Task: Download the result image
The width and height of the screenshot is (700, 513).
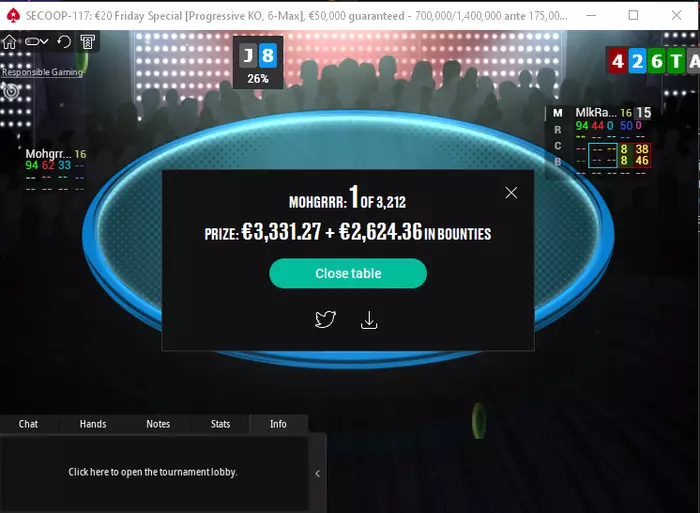Action: coord(369,320)
